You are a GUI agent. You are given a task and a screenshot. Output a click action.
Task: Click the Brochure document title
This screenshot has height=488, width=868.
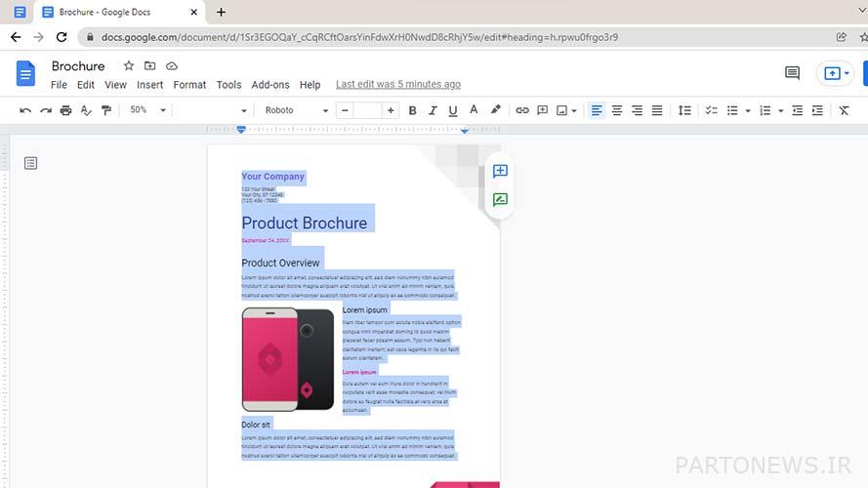(78, 65)
